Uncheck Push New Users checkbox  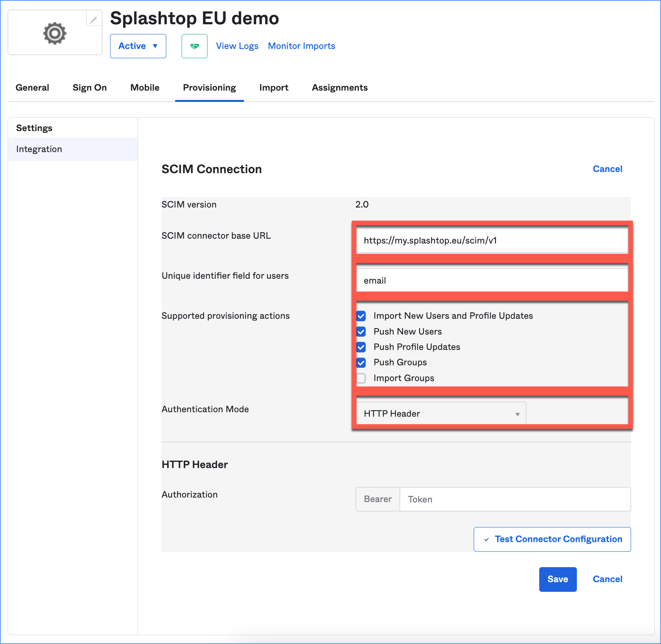click(x=361, y=332)
